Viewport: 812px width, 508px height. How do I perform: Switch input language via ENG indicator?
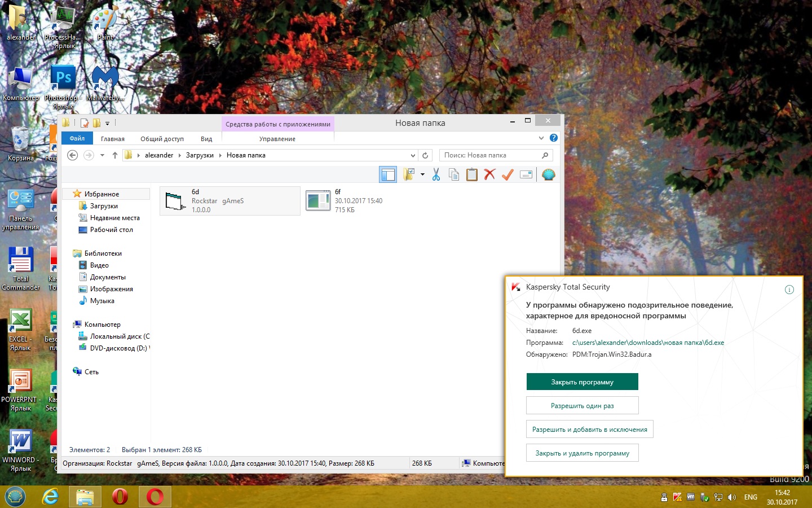click(751, 497)
